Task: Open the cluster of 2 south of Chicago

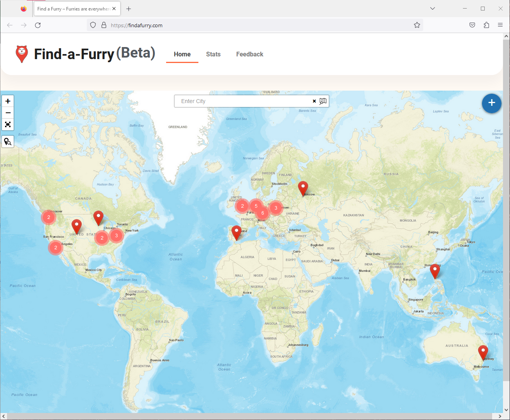Action: [102, 238]
